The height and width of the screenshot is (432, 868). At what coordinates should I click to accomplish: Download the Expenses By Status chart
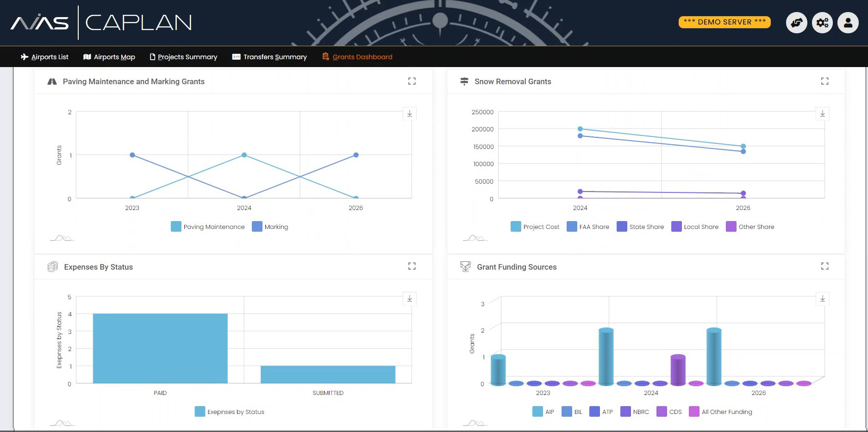[x=410, y=299]
